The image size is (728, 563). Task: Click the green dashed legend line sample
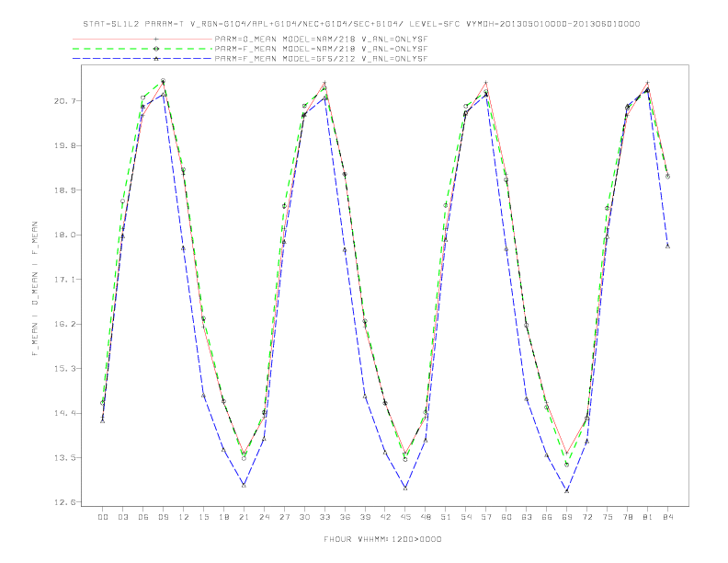[142, 49]
